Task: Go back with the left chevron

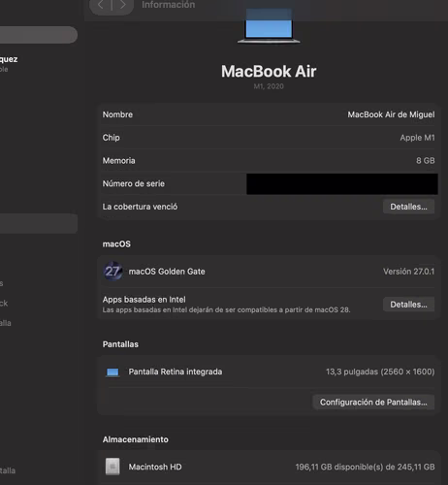Action: point(101,5)
